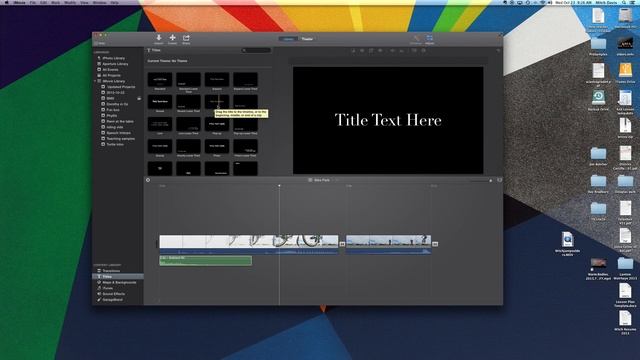The image size is (640, 360).
Task: Select the Reveal Lower Third title thumbnail
Action: click(x=188, y=102)
